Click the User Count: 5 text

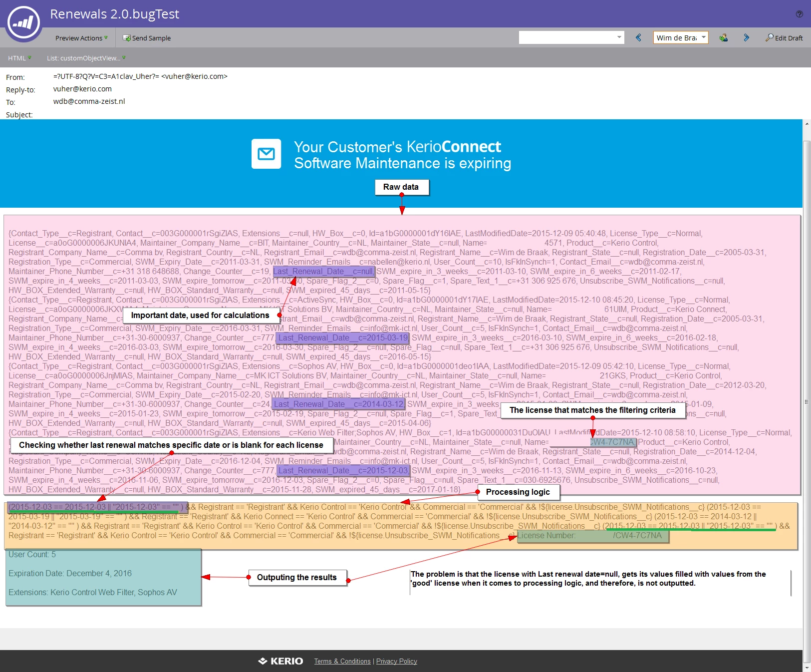click(32, 554)
